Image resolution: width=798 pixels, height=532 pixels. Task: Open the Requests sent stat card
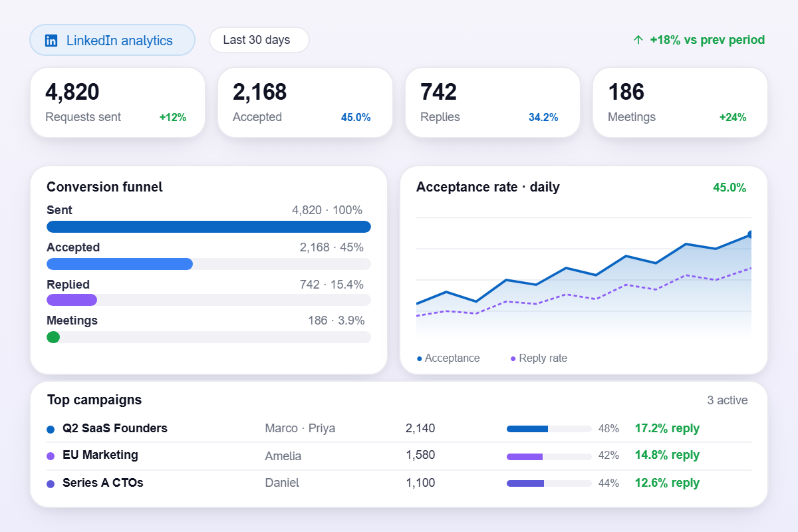(x=118, y=102)
